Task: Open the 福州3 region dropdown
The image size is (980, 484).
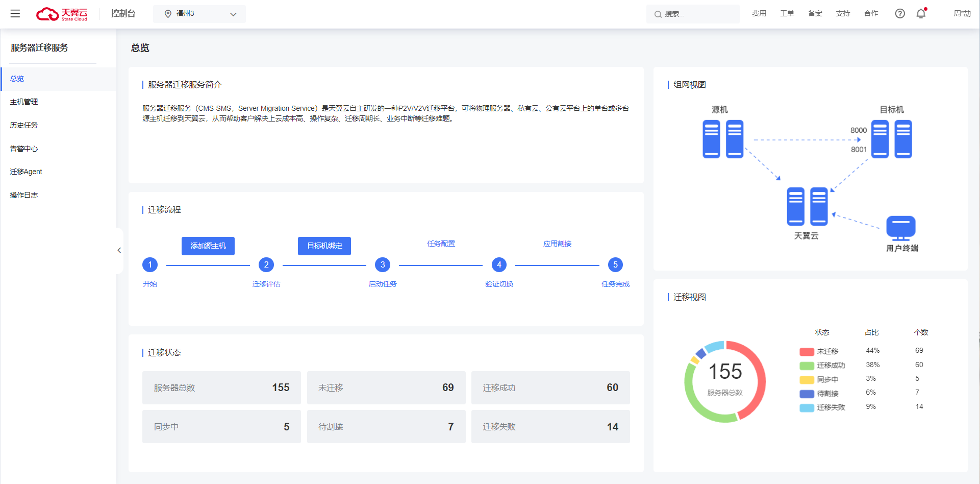Action: (199, 14)
